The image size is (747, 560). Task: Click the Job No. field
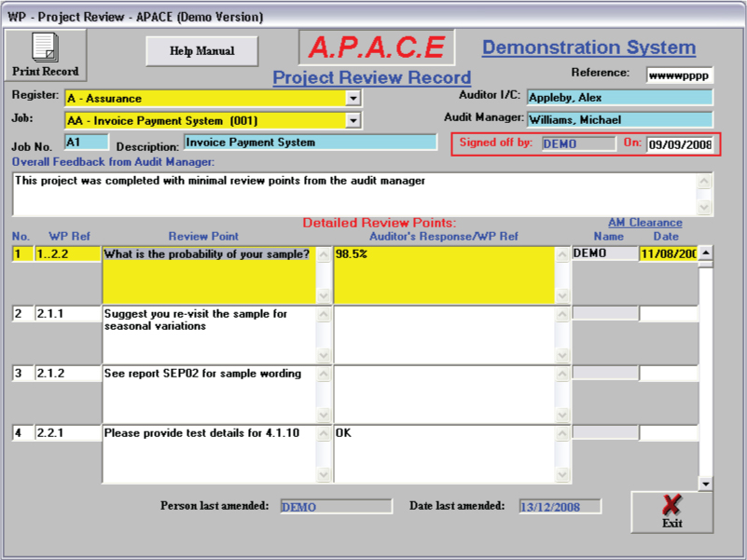pyautogui.click(x=86, y=143)
